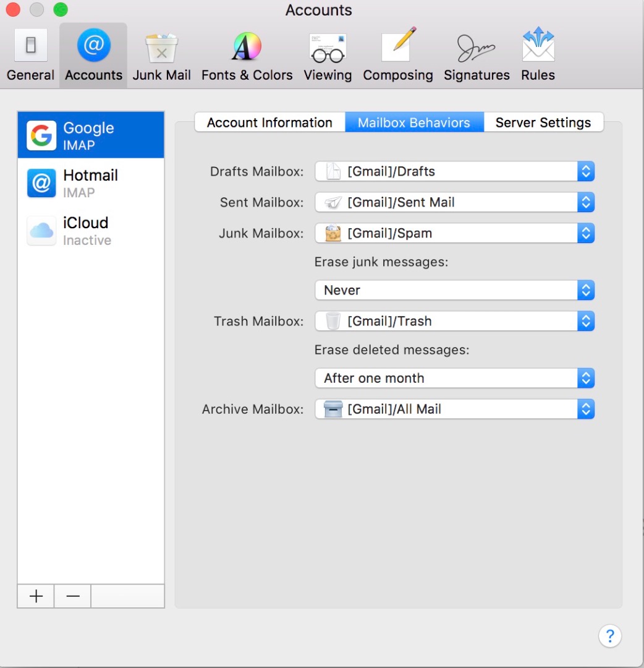
Task: Remove selected account with minus button
Action: [73, 596]
